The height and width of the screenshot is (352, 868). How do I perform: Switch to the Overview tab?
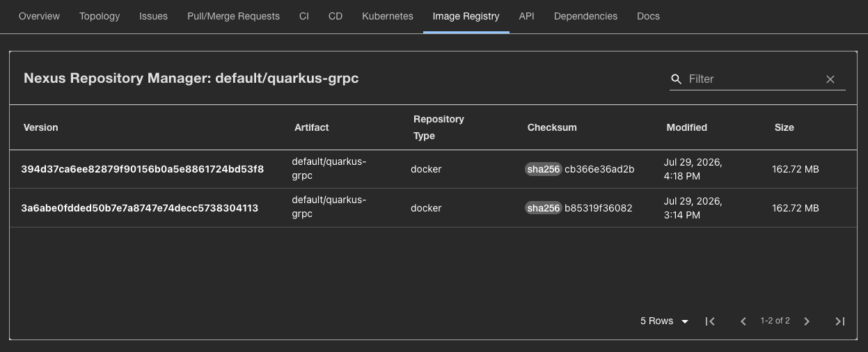40,16
